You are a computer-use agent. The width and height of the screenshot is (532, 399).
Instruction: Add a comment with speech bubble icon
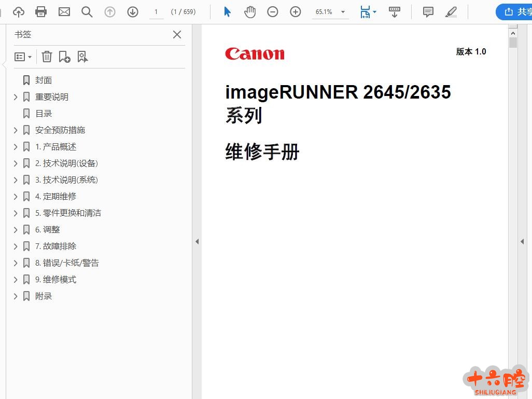428,11
